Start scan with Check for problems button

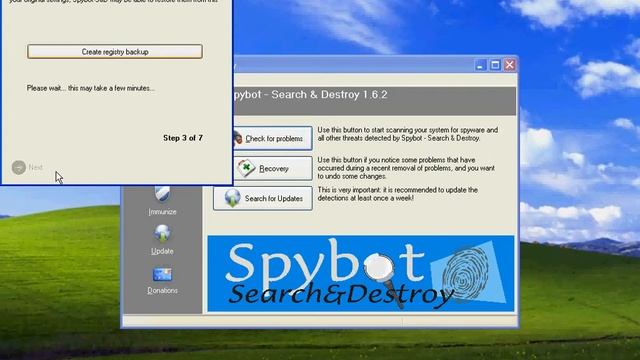(x=273, y=138)
